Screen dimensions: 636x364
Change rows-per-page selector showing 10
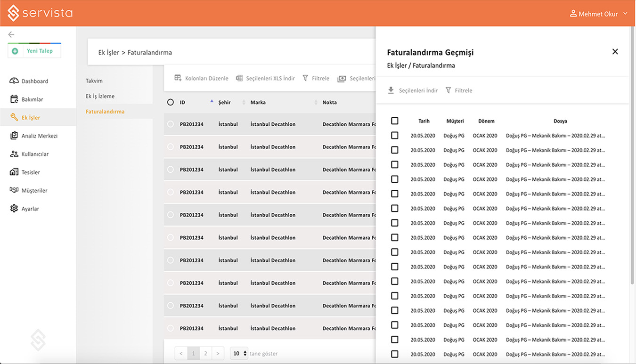(239, 354)
